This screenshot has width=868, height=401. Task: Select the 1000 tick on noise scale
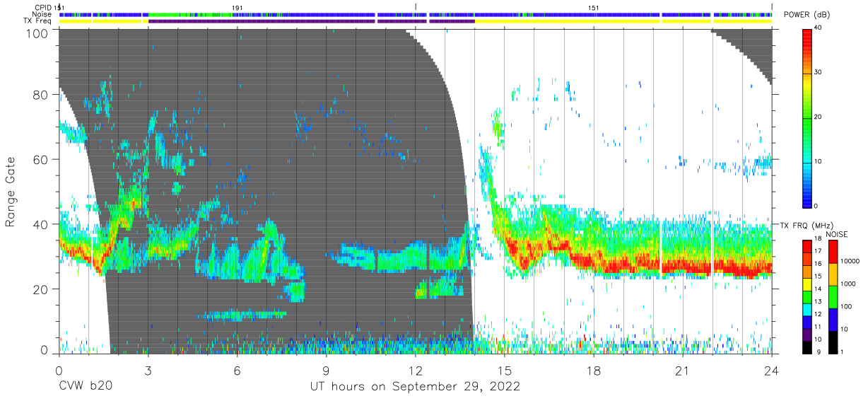(x=849, y=284)
